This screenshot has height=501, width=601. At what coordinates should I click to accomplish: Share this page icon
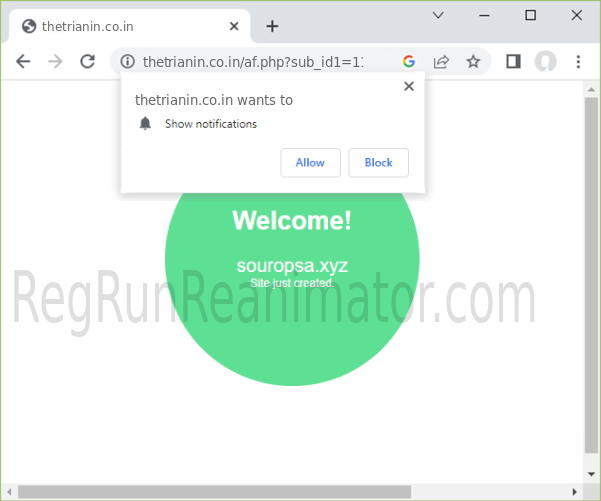440,61
